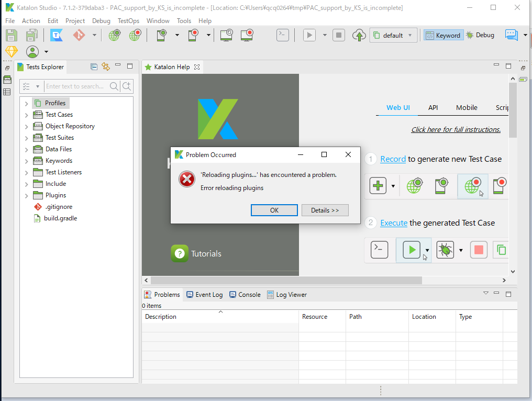The width and height of the screenshot is (532, 401).
Task: Click the Stop toolbar button
Action: 339,35
